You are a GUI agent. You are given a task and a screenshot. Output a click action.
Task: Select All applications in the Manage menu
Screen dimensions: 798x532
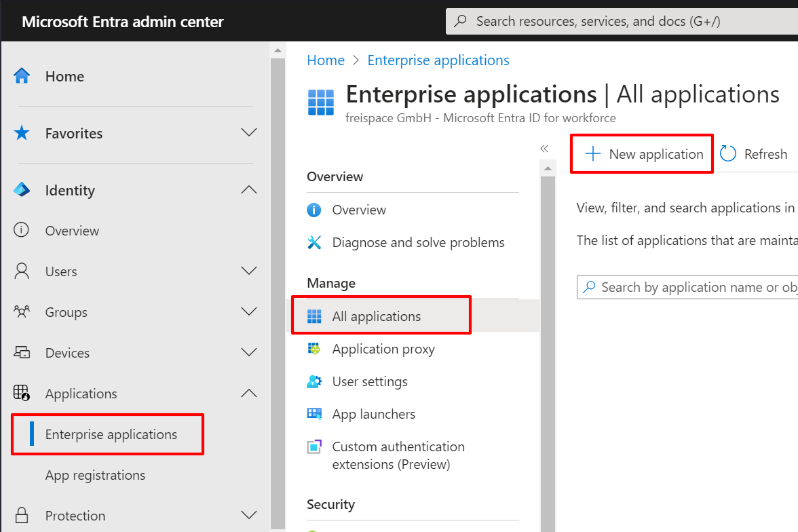tap(375, 316)
